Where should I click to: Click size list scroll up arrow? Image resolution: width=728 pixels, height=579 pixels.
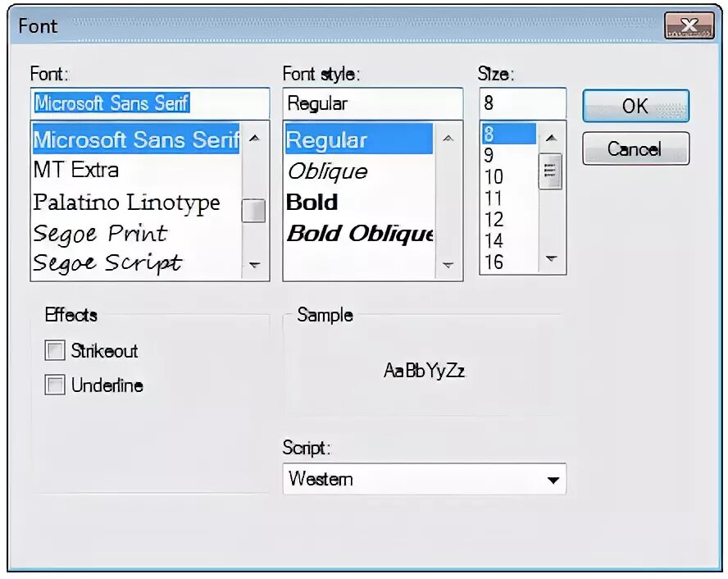[x=551, y=138]
